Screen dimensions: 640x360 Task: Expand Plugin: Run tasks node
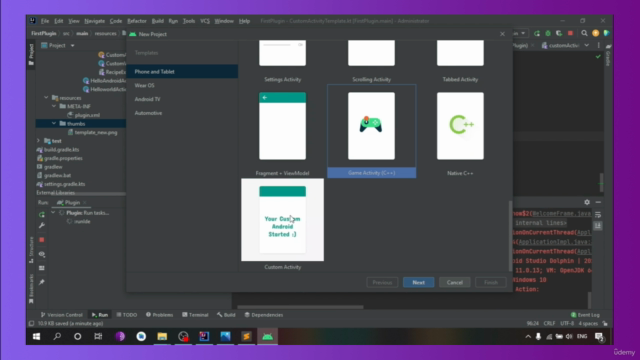tap(53, 213)
